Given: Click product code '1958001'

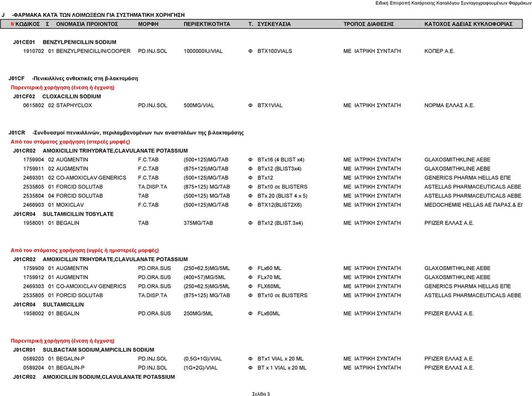Looking at the screenshot, I should click(34, 223).
